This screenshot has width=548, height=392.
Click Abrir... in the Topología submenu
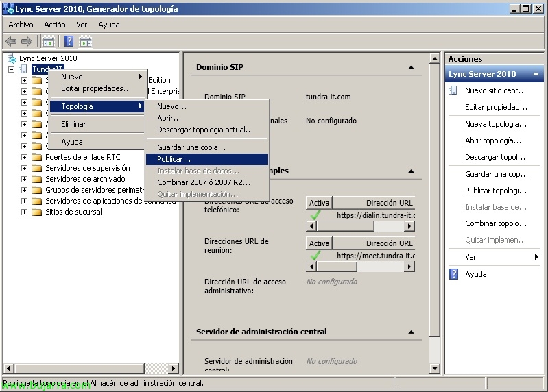(207, 118)
